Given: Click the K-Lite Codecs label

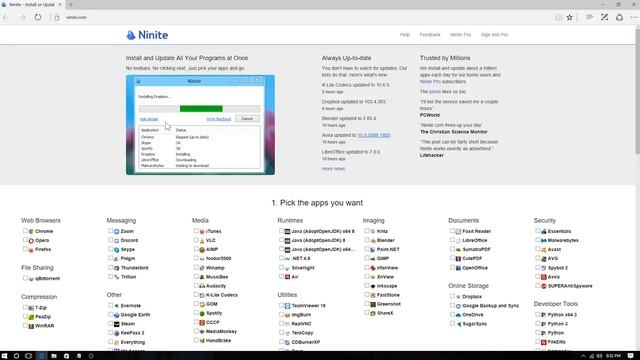Looking at the screenshot, I should point(222,295).
